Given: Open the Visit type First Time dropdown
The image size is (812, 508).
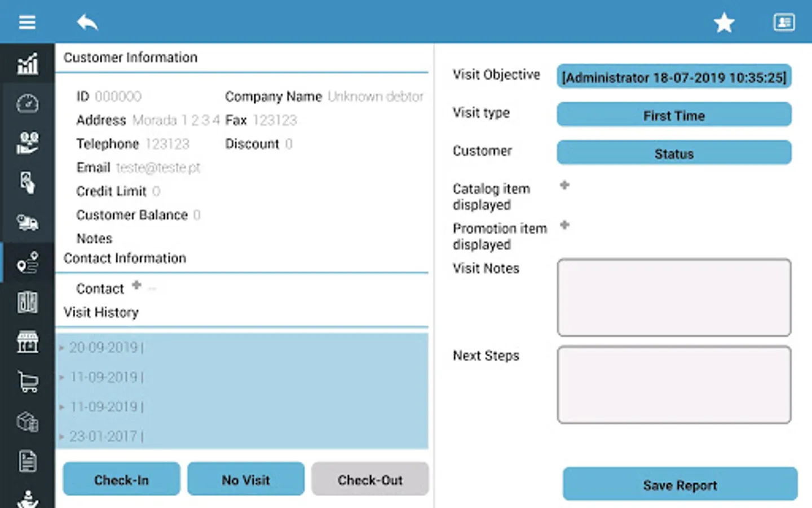Looking at the screenshot, I should pos(674,115).
